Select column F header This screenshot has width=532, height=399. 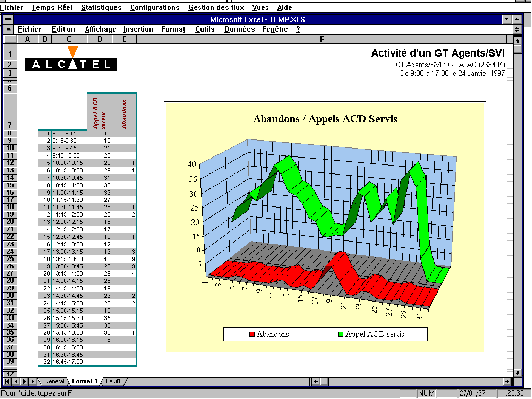coord(322,39)
